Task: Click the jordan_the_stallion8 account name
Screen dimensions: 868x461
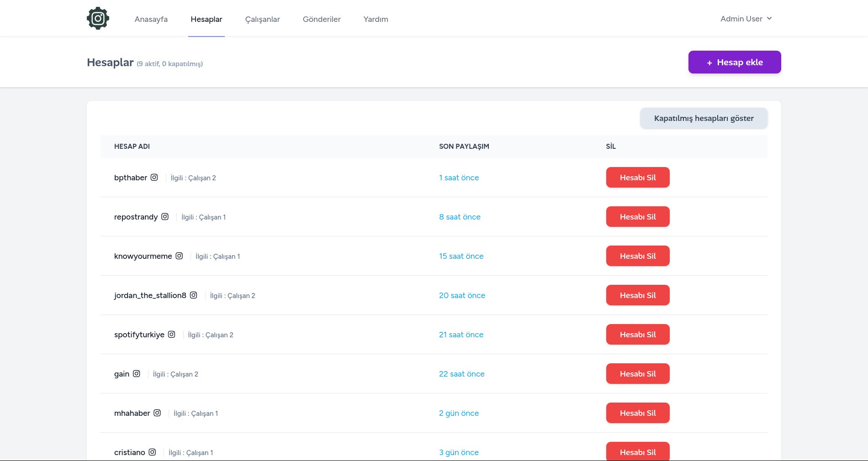Action: 150,295
